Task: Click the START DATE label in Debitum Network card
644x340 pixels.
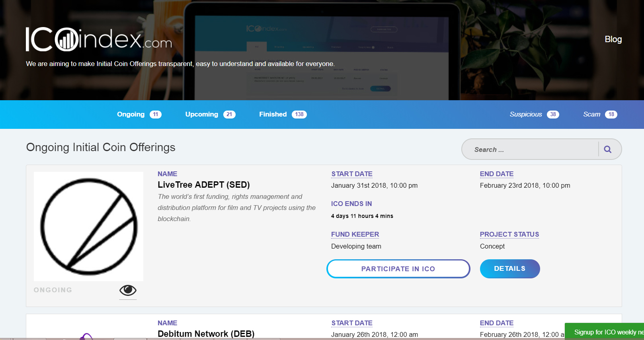Action: 352,323
